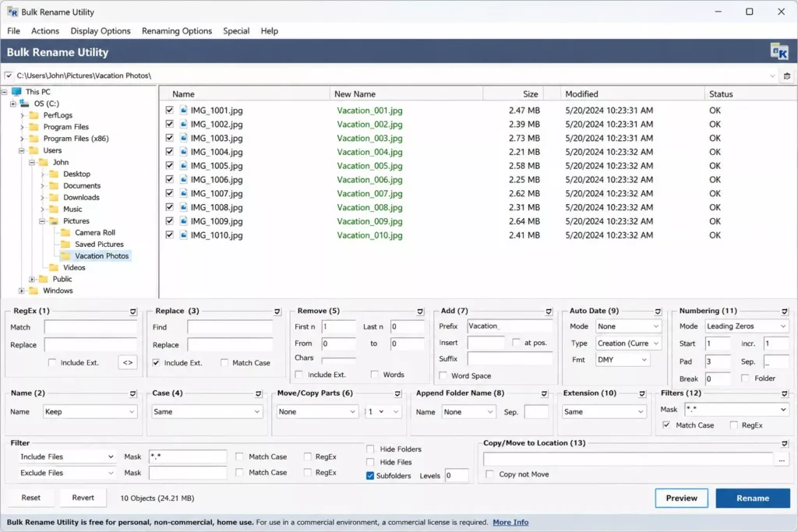Open the Display Options menu

(101, 31)
